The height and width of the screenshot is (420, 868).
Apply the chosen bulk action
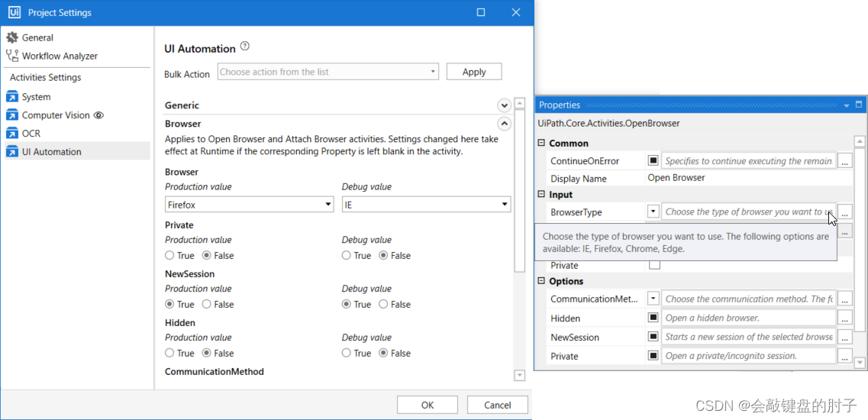point(474,72)
